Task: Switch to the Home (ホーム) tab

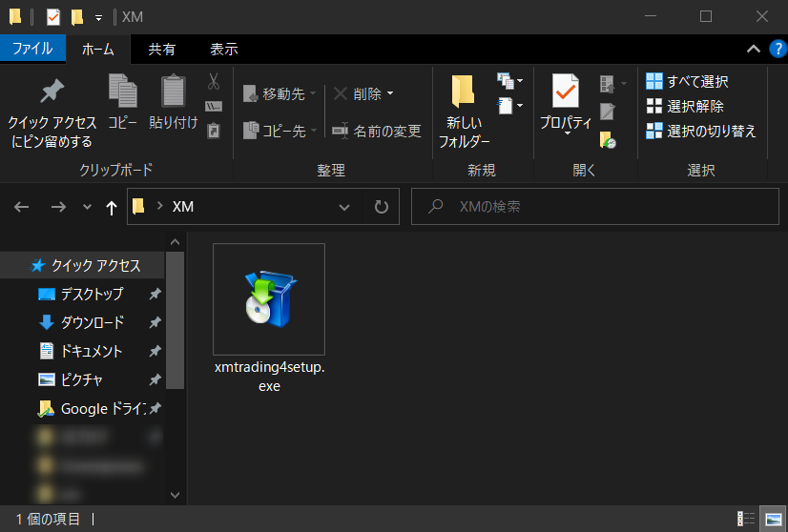Action: coord(98,50)
